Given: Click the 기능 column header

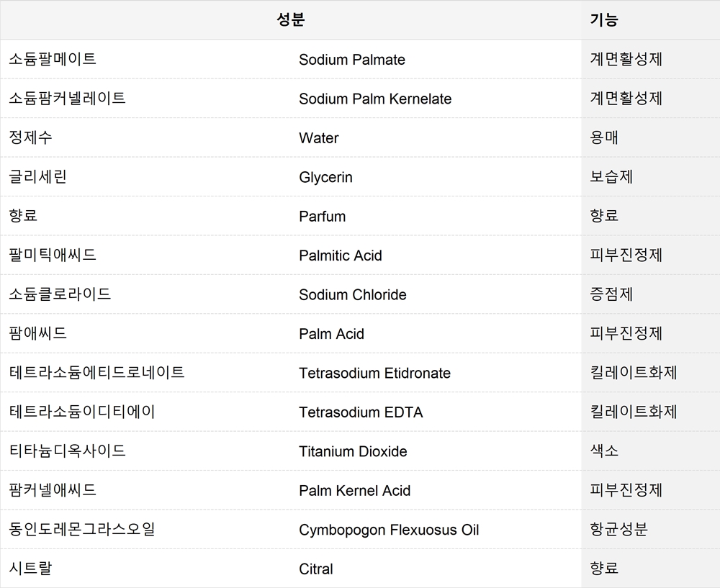Looking at the screenshot, I should pyautogui.click(x=604, y=19).
